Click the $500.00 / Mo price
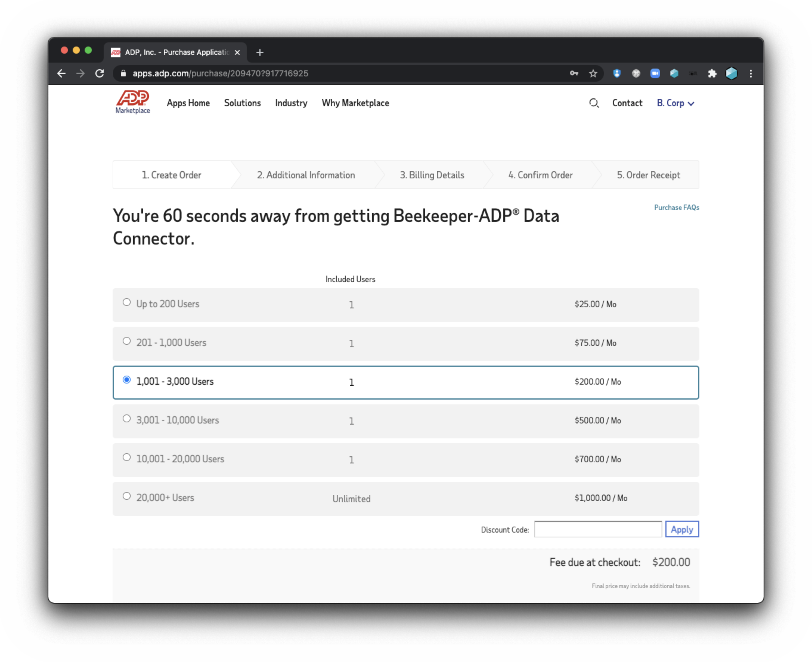Viewport: 812px width, 662px height. (x=598, y=421)
